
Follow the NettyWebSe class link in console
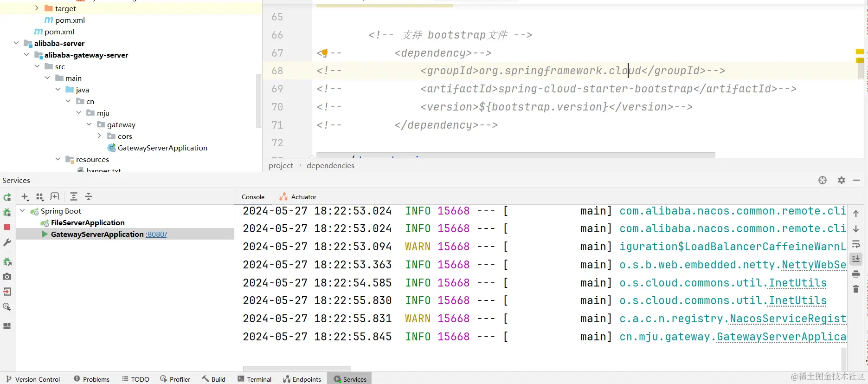[814, 265]
